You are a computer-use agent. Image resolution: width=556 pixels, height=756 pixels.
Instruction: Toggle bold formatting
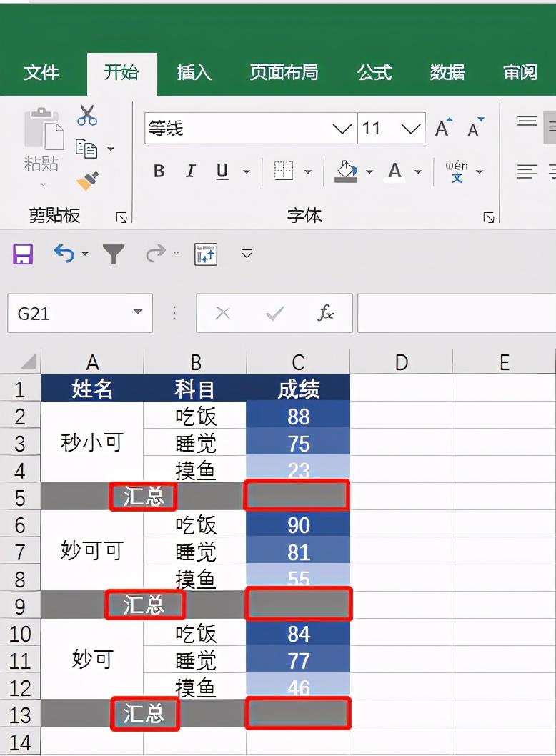[x=159, y=171]
